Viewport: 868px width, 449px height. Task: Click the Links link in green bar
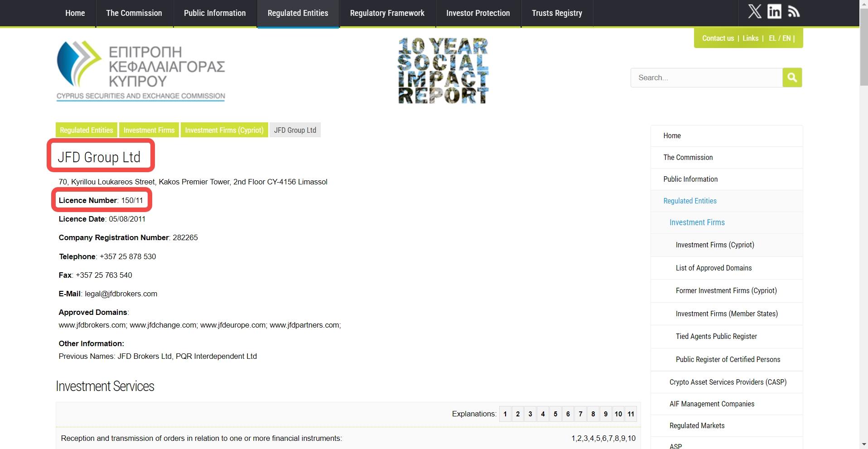pyautogui.click(x=750, y=38)
